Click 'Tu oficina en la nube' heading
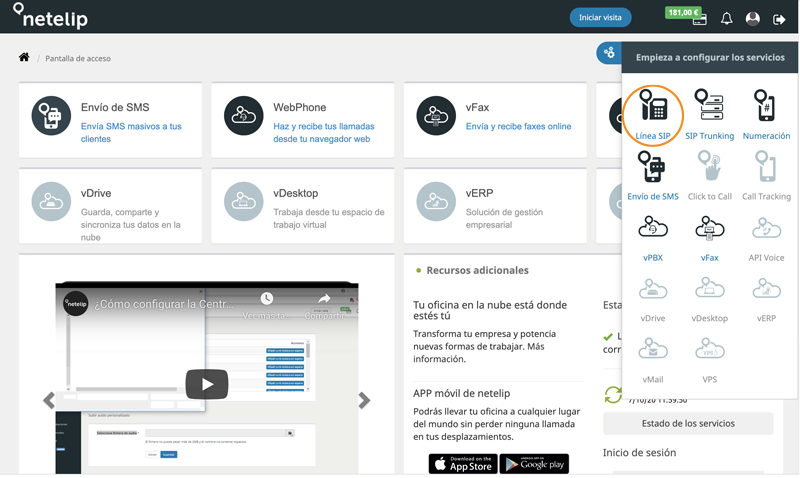This screenshot has height=478, width=800. pos(490,310)
